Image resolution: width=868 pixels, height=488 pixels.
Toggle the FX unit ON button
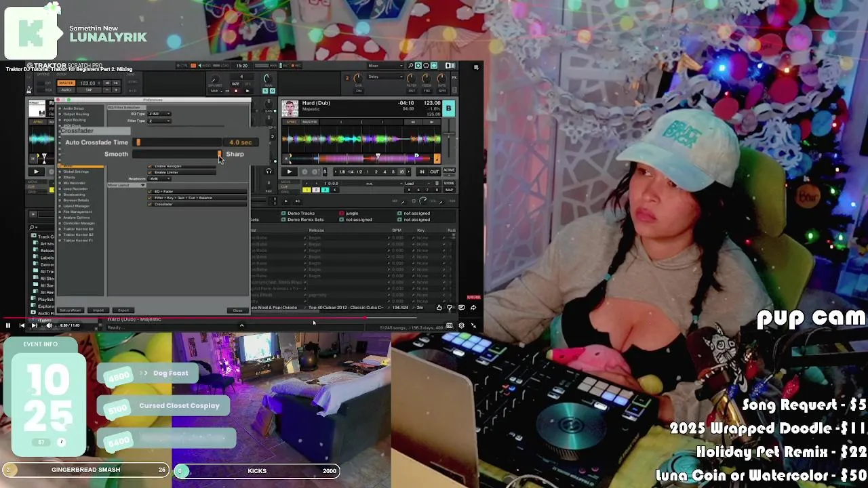tap(359, 90)
